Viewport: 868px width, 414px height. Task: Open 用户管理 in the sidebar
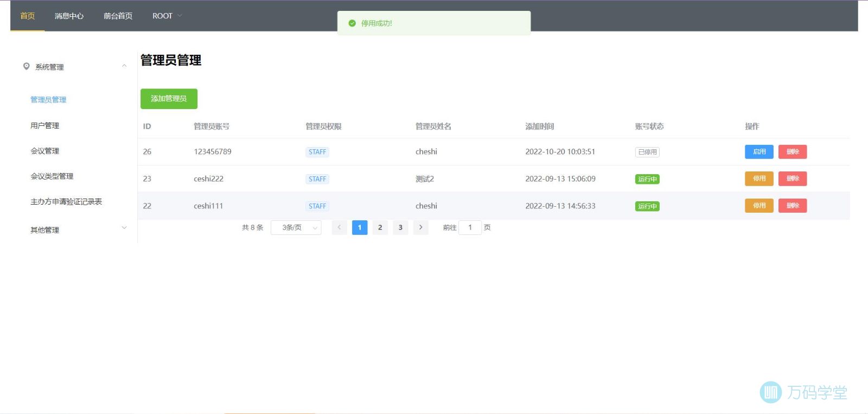[44, 125]
